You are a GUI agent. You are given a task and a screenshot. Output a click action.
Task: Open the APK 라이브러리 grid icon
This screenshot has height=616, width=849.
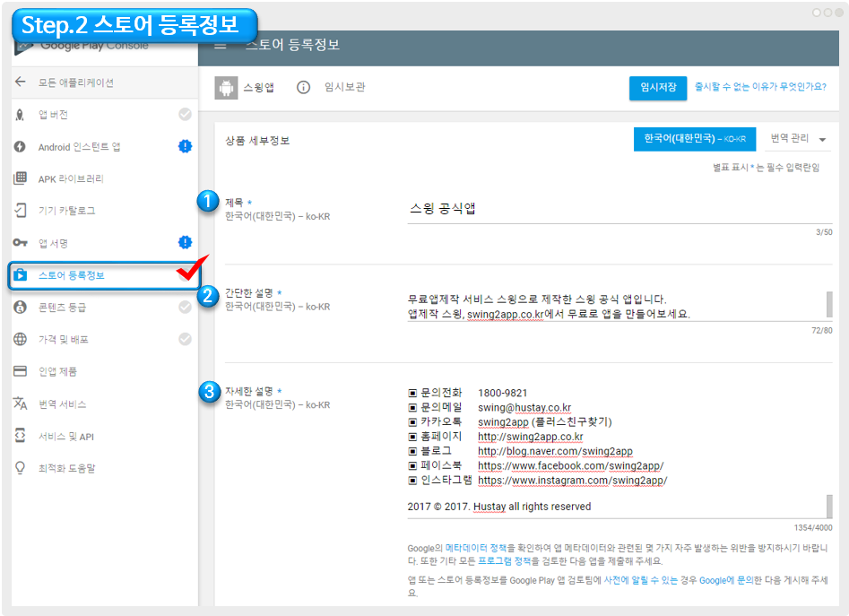[x=20, y=178]
